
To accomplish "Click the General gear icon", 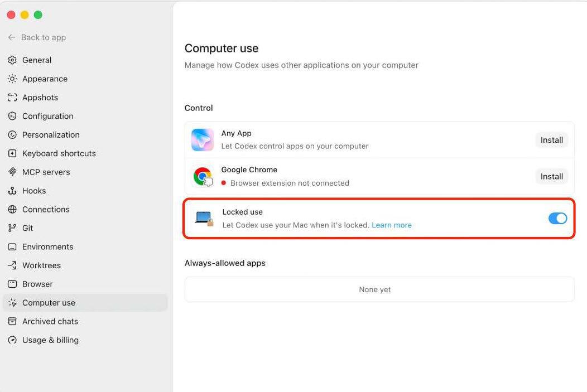I will point(12,60).
